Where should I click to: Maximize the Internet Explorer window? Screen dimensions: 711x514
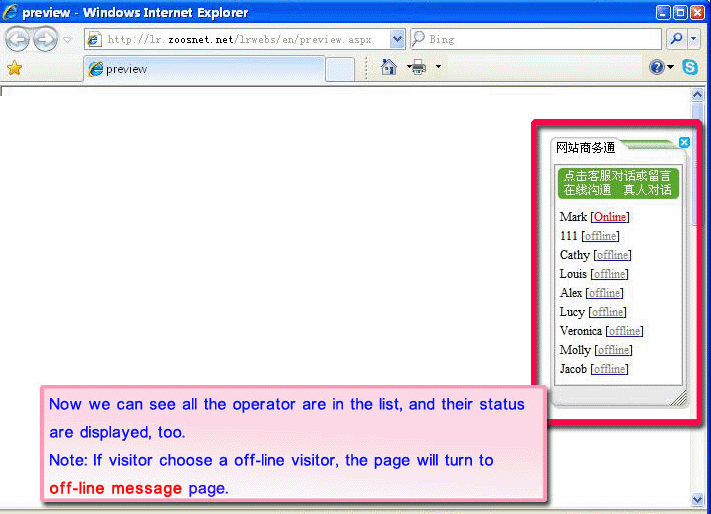click(680, 12)
